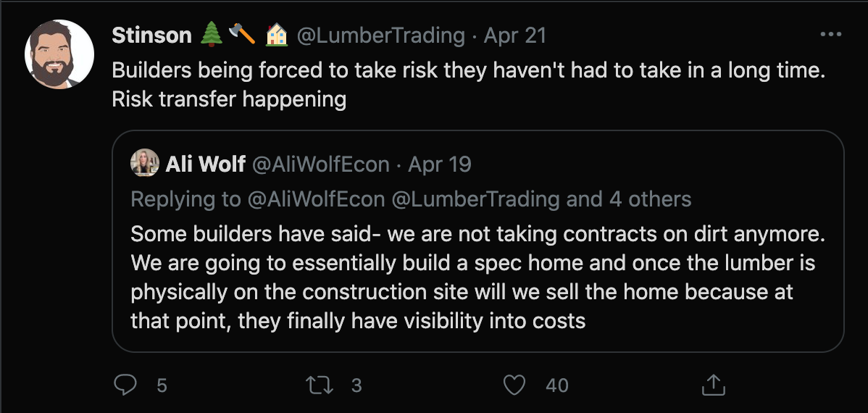Open the Stinson display name profile link

pos(152,35)
